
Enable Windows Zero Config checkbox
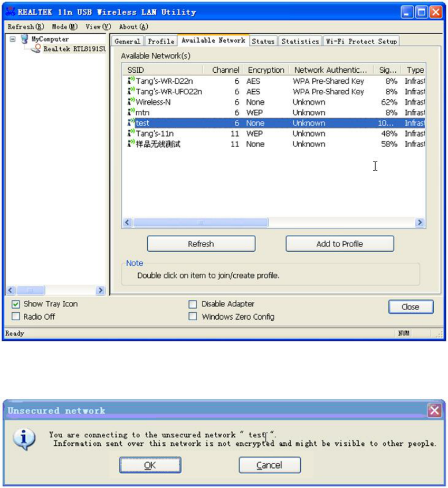coord(193,317)
